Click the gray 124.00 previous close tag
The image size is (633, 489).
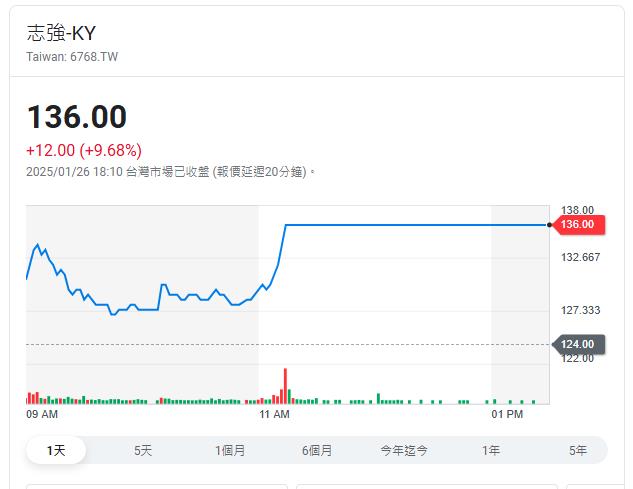[578, 344]
